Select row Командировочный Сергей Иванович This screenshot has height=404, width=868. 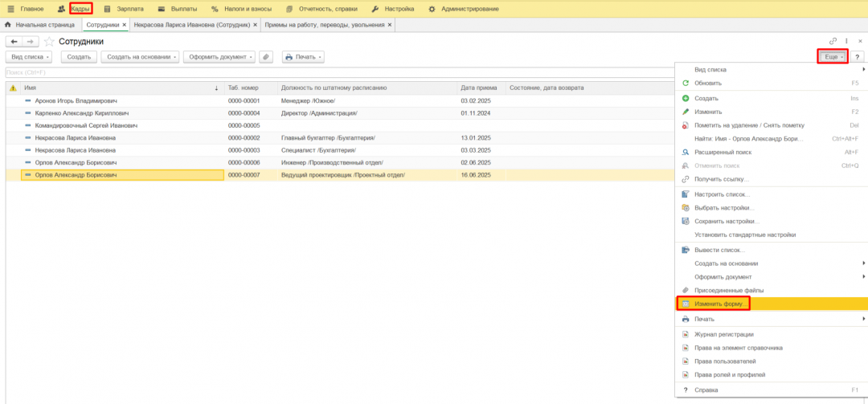click(x=340, y=125)
